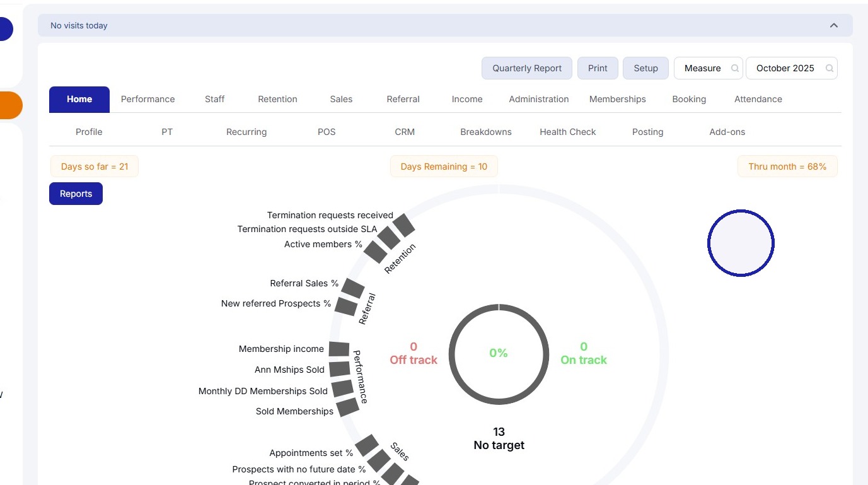The height and width of the screenshot is (485, 868).
Task: Open the POS sub-tab
Action: point(327,132)
